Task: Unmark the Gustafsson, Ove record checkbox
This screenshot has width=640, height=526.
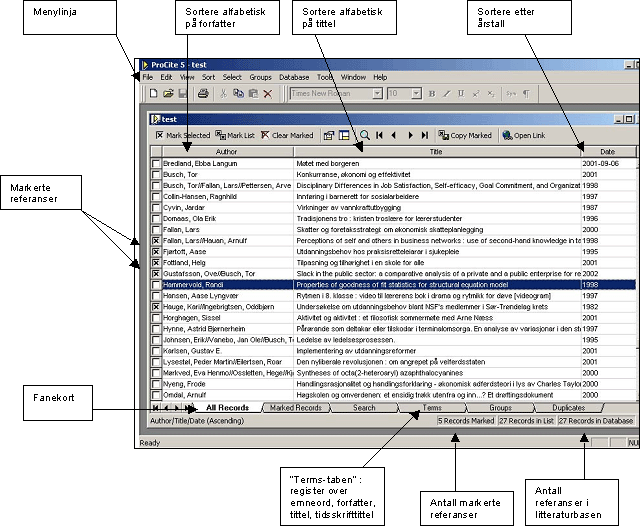Action: tap(156, 274)
